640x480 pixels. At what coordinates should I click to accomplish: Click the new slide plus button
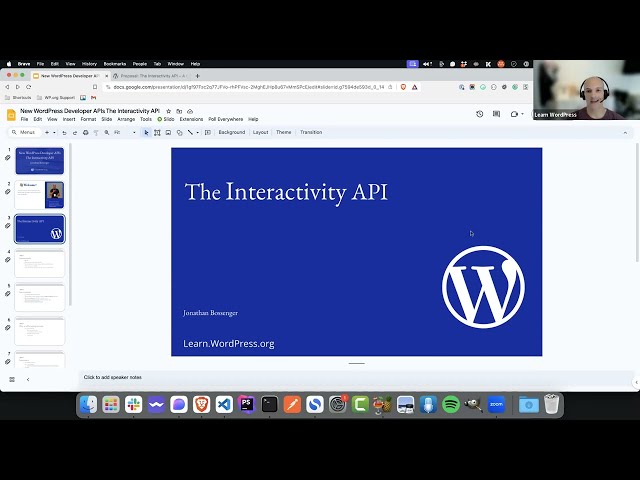pos(47,133)
